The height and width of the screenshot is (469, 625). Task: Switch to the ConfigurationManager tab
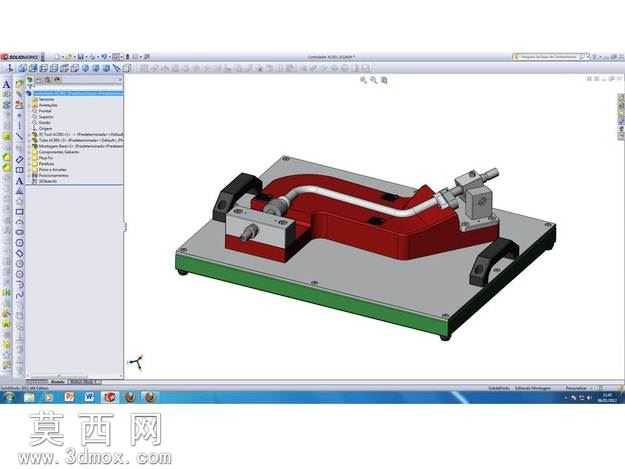click(x=48, y=80)
